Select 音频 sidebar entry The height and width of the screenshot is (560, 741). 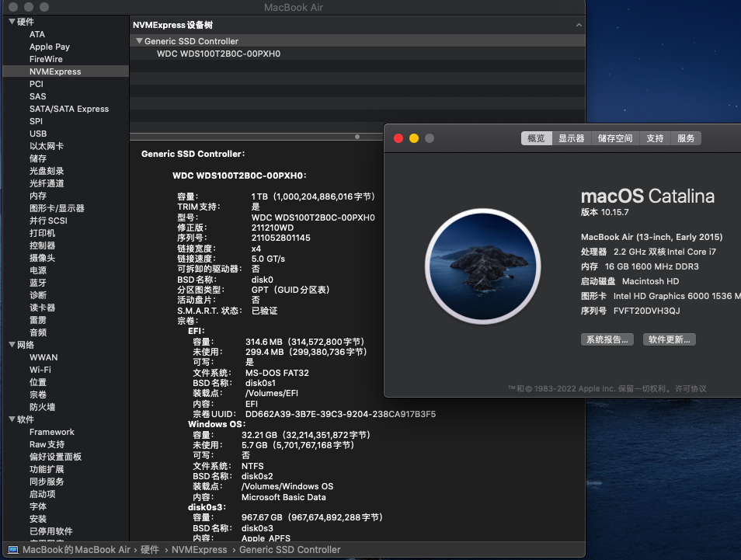coord(38,332)
